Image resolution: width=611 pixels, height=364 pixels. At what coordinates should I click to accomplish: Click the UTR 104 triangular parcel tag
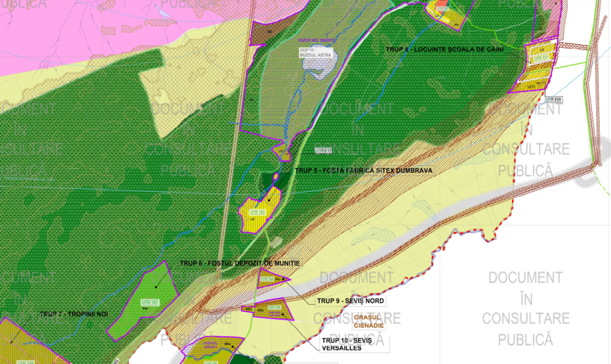pyautogui.click(x=267, y=279)
